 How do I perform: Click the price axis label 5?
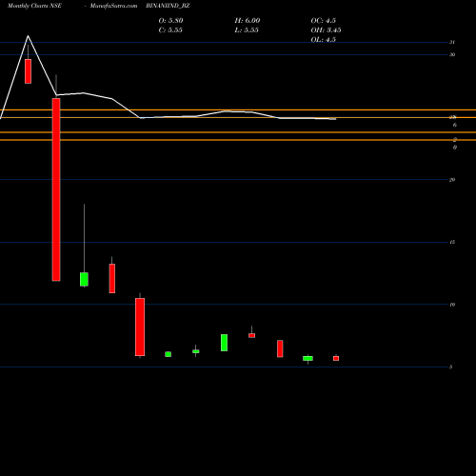[x=450, y=367]
